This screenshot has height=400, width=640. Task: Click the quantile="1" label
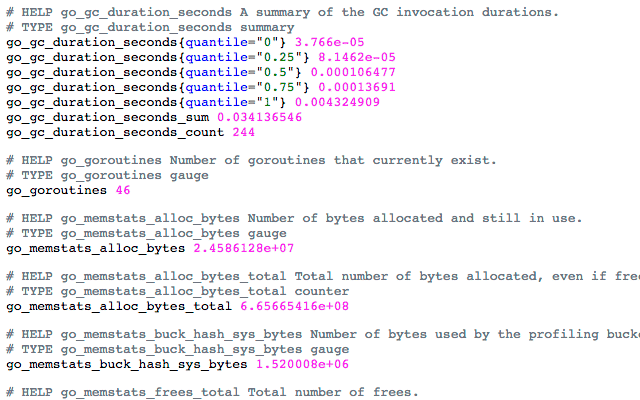(x=232, y=102)
